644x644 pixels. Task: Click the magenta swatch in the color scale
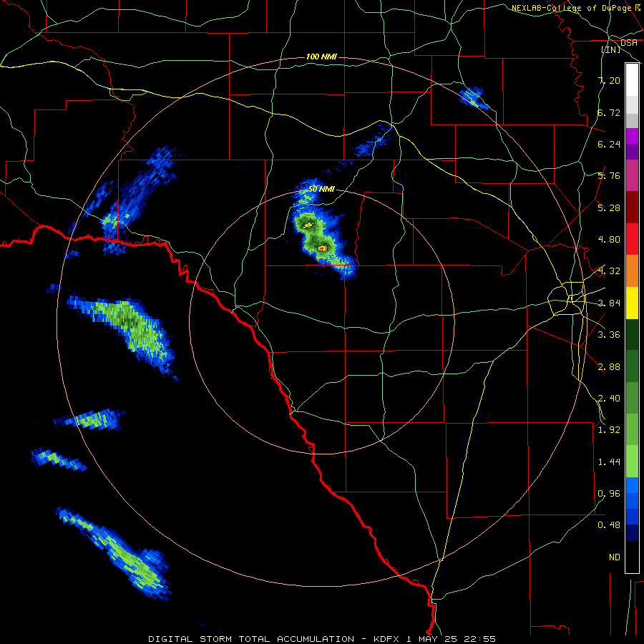point(632,175)
